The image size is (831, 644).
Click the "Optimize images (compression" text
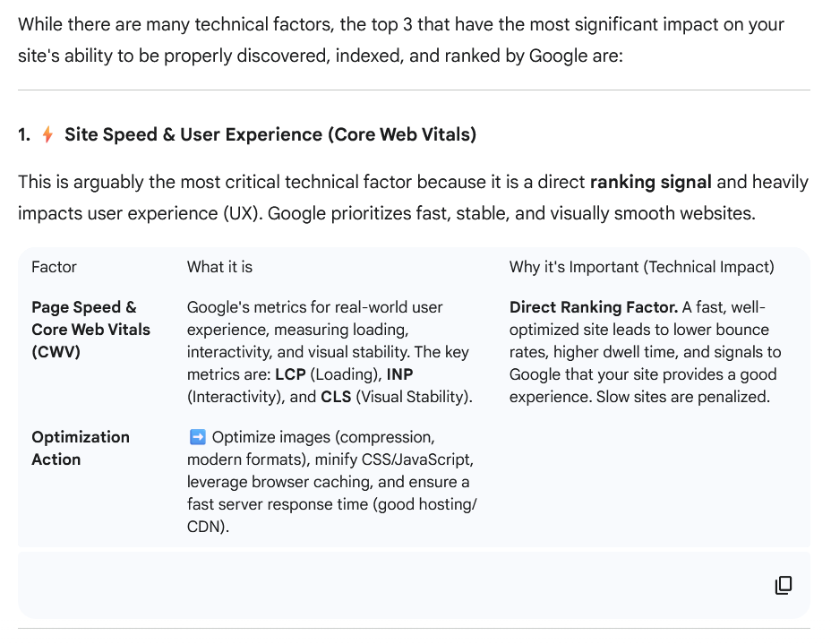322,437
